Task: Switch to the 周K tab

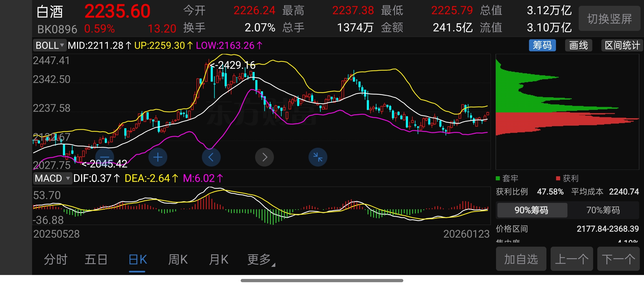Action: pos(178,259)
